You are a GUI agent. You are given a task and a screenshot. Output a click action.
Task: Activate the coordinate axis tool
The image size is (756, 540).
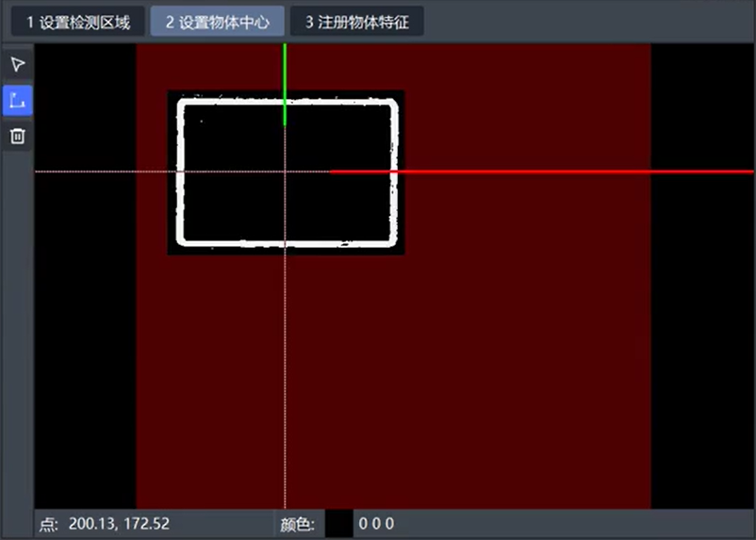[17, 100]
